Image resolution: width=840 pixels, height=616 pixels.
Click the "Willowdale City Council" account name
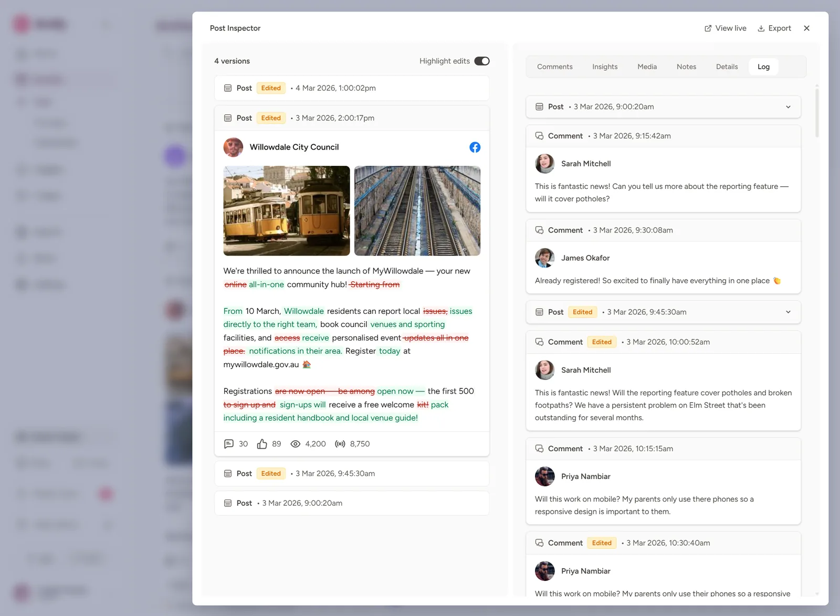(x=294, y=147)
